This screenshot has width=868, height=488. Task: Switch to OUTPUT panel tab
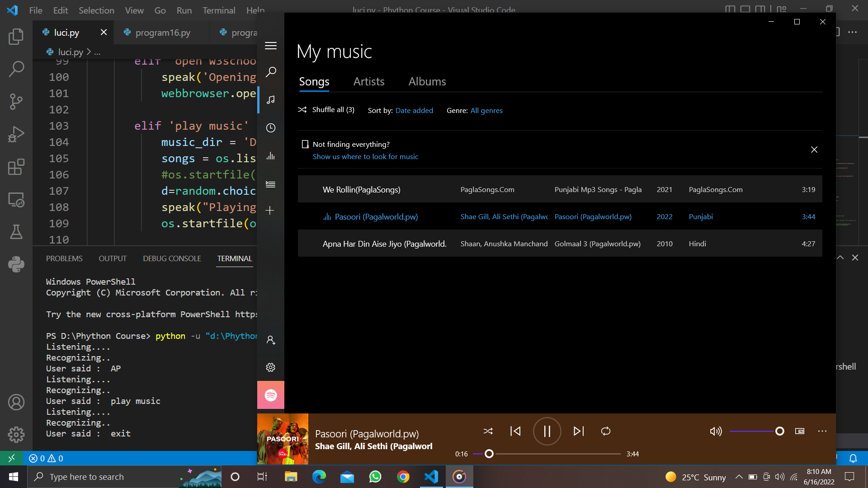tap(113, 258)
